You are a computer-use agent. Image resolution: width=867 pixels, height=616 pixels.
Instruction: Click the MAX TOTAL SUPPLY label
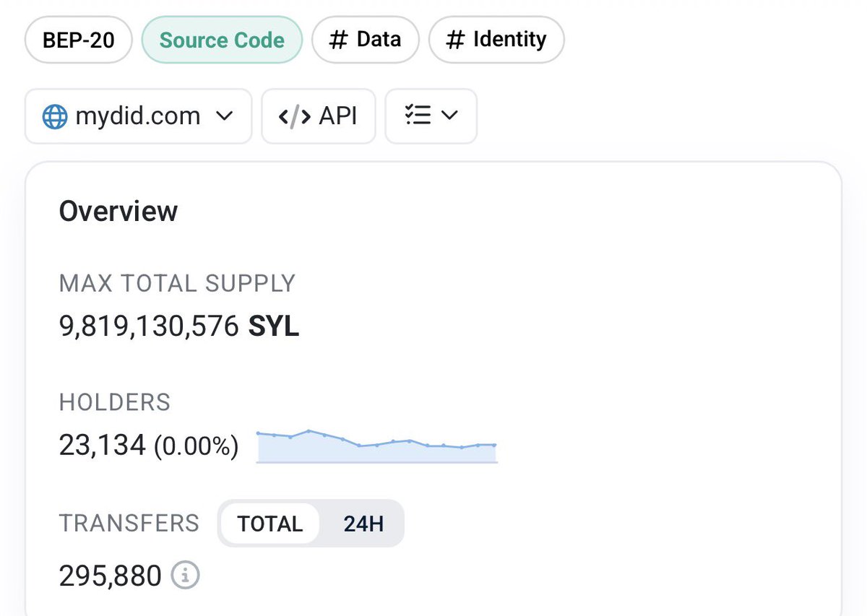click(x=178, y=283)
